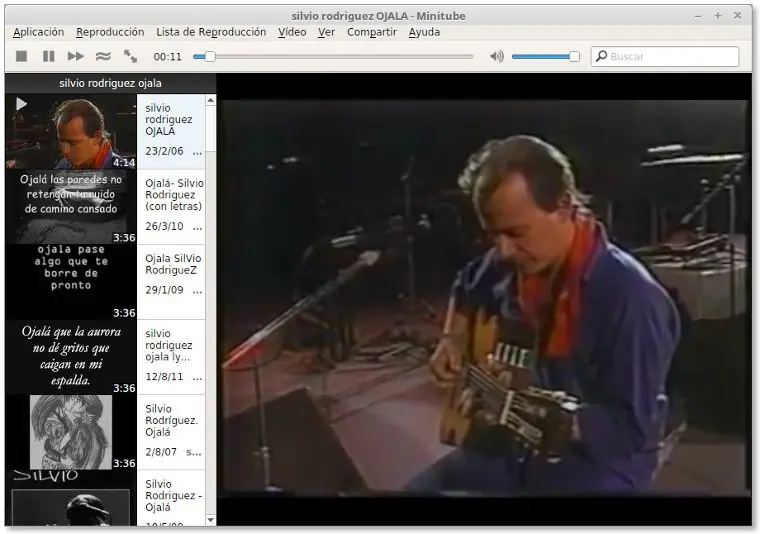The height and width of the screenshot is (534, 760).
Task: Open the Compartir menu
Action: tap(372, 32)
